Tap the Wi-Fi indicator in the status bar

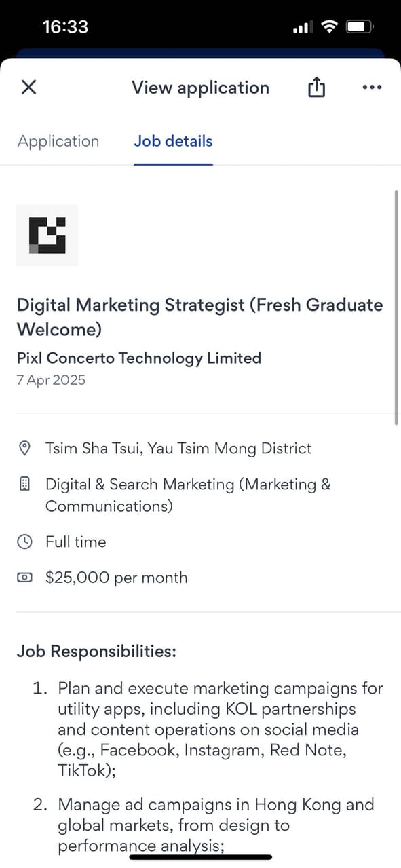tap(329, 26)
